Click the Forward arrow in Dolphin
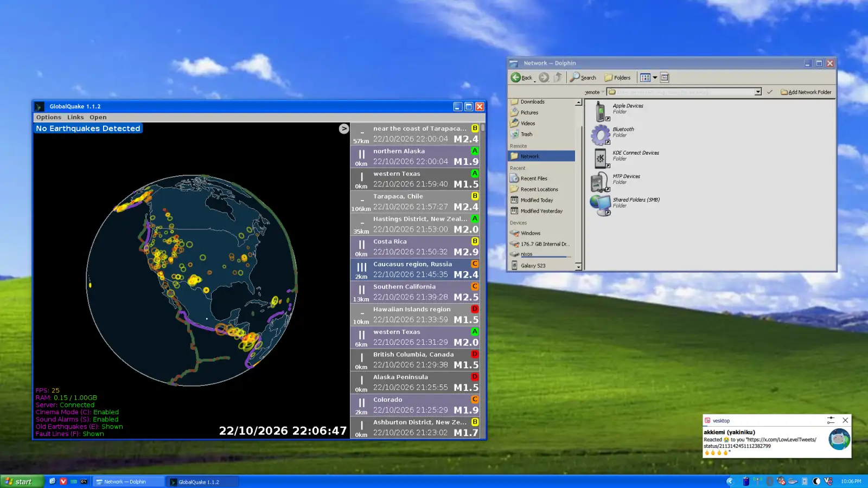Screen dimensions: 868x488 544,78
